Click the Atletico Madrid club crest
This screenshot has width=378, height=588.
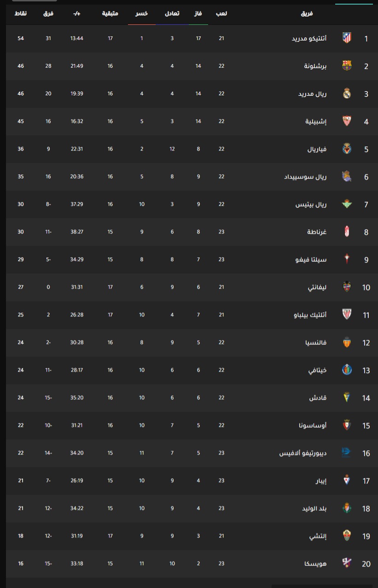tap(347, 38)
